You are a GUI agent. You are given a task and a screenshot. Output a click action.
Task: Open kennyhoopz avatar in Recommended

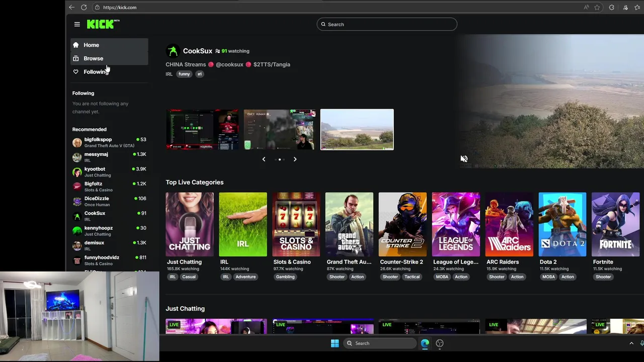point(77,231)
